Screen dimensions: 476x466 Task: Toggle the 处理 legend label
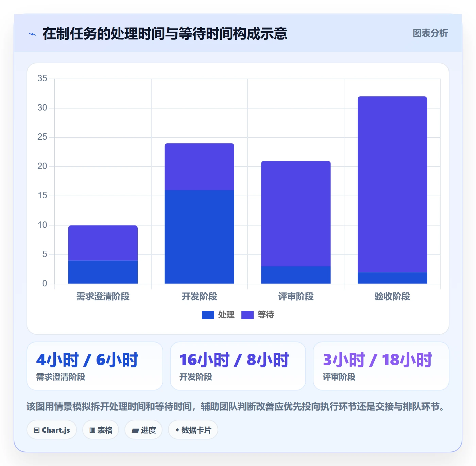(226, 315)
